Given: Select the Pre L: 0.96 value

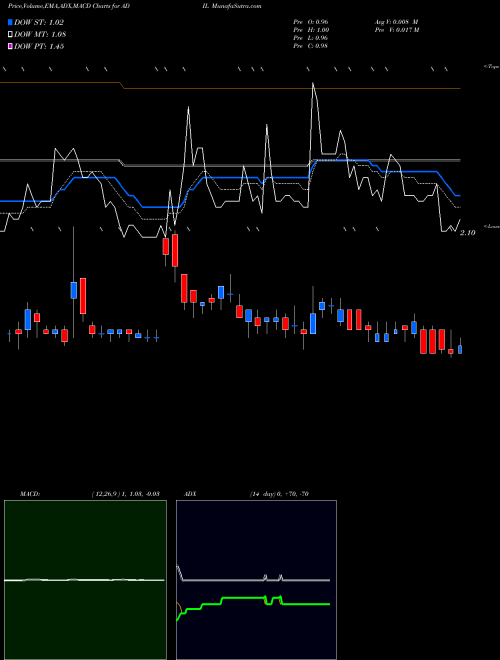Looking at the screenshot, I should 311,38.
